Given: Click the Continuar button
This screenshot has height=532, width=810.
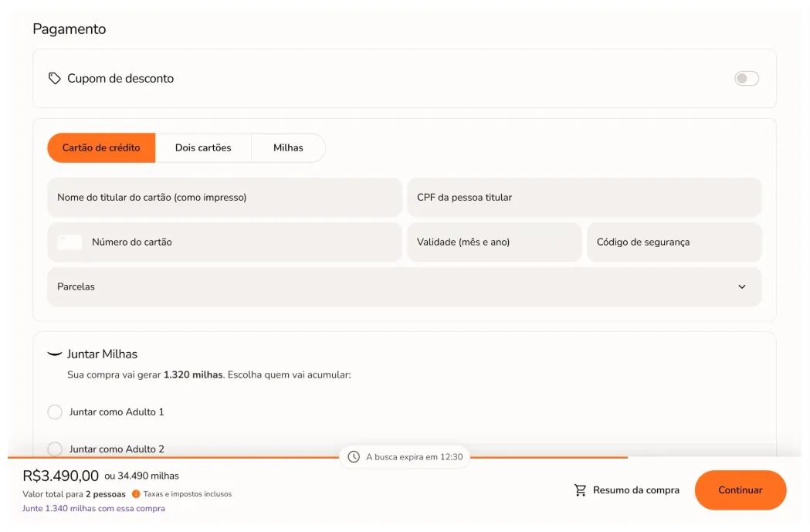Looking at the screenshot, I should [741, 490].
